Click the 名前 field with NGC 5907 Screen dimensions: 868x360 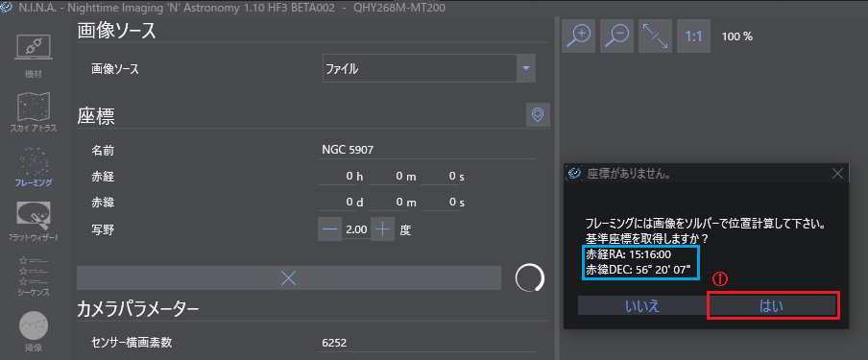426,150
